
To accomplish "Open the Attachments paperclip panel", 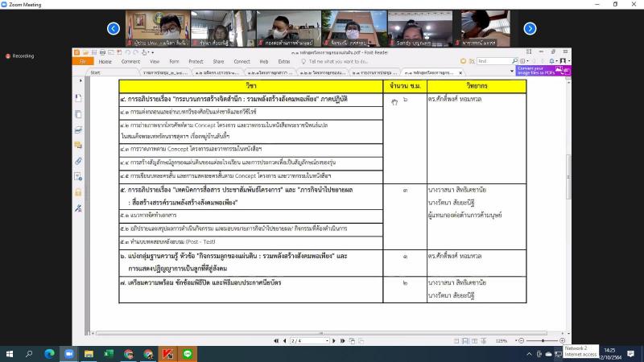I will [78, 161].
